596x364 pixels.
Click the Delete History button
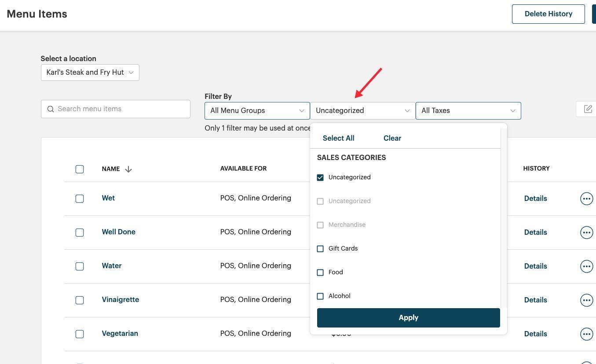548,14
